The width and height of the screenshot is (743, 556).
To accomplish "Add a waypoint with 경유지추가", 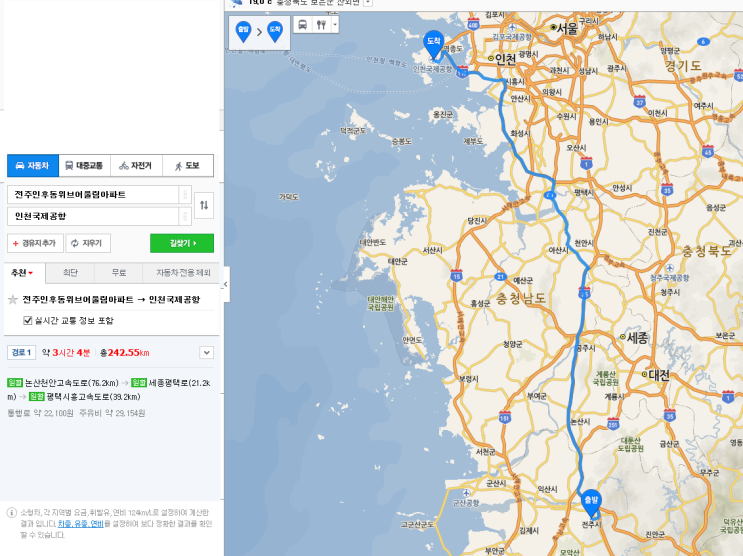I will click(35, 243).
